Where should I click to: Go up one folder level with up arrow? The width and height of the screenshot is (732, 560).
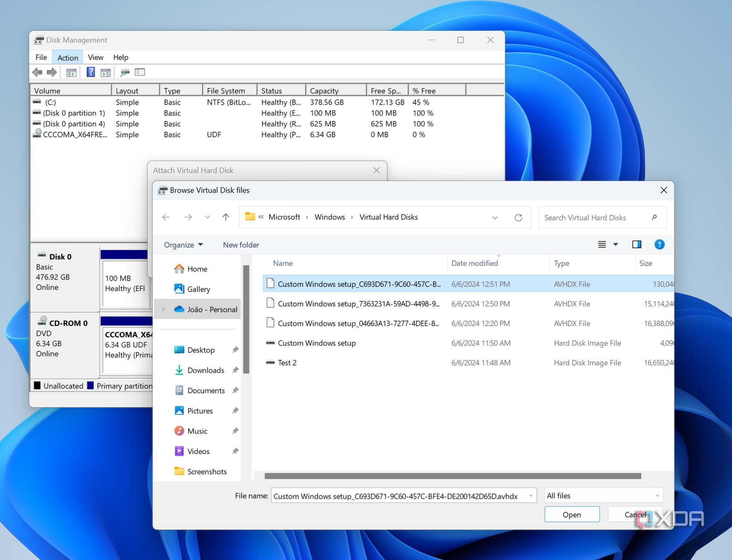pyautogui.click(x=226, y=217)
